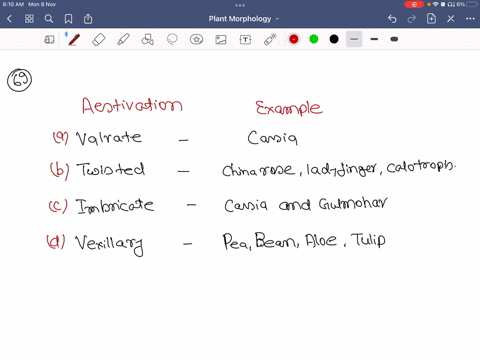The height and width of the screenshot is (360, 480).
Task: Tap the word Valvate
Action: pos(109,138)
